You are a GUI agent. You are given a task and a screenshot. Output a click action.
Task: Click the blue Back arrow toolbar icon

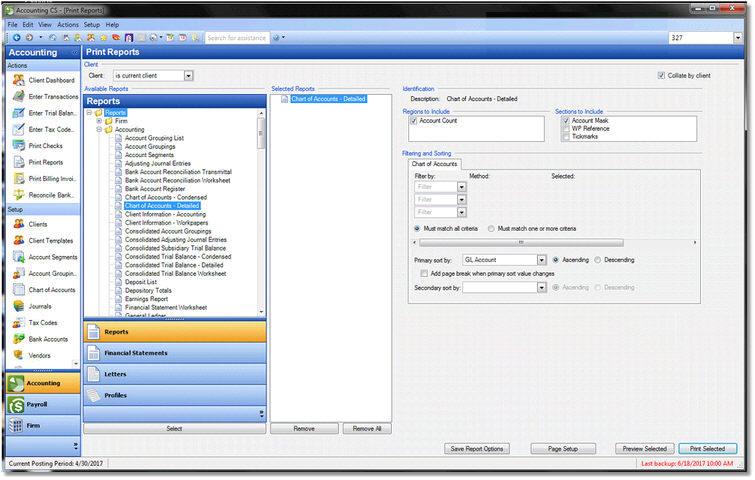pos(16,38)
